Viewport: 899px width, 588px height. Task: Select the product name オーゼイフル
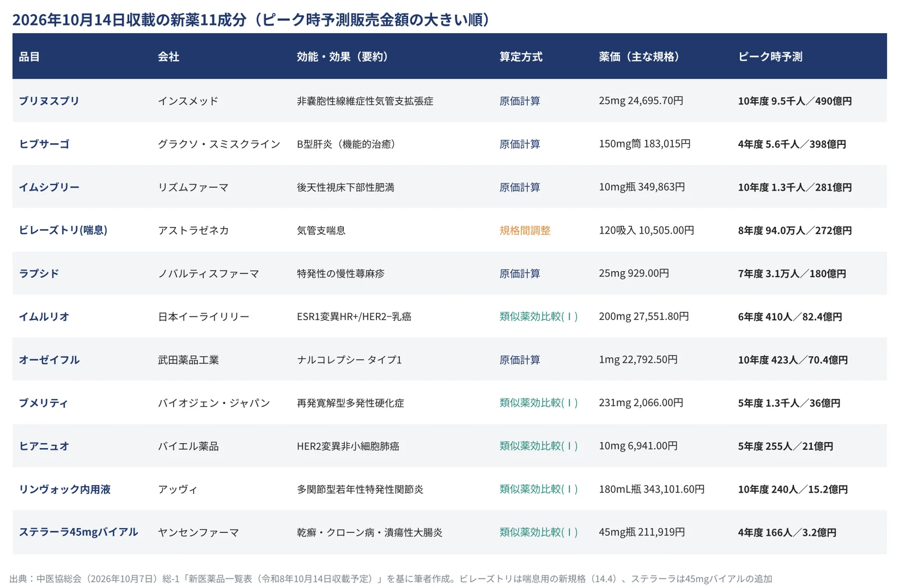(49, 360)
